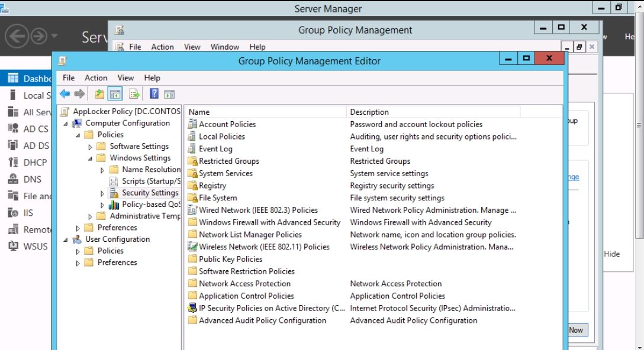The image size is (644, 350).
Task: Sort the list by the Description column header
Action: click(433, 112)
